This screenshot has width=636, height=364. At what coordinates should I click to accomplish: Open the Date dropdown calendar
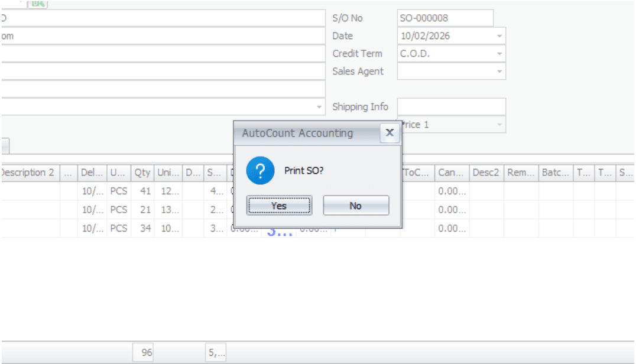[499, 36]
